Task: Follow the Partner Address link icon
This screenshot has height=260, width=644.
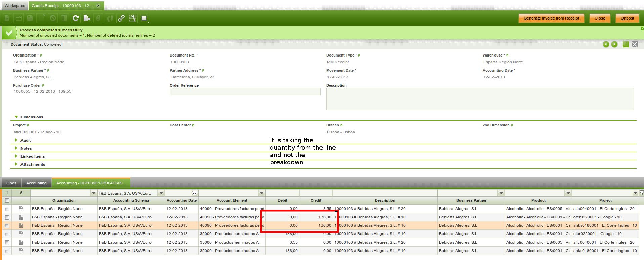Action: [203, 71]
